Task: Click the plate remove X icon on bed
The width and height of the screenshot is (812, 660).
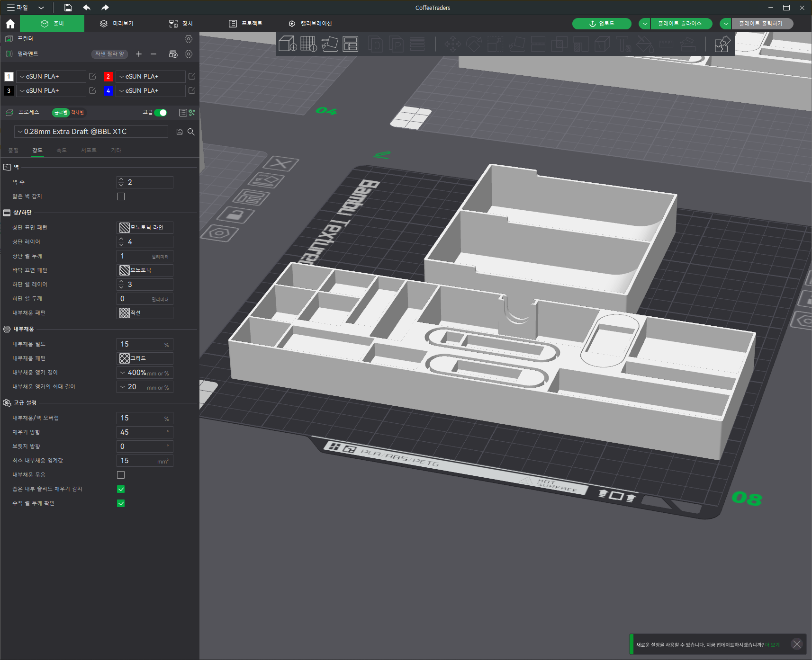Action: 281,164
